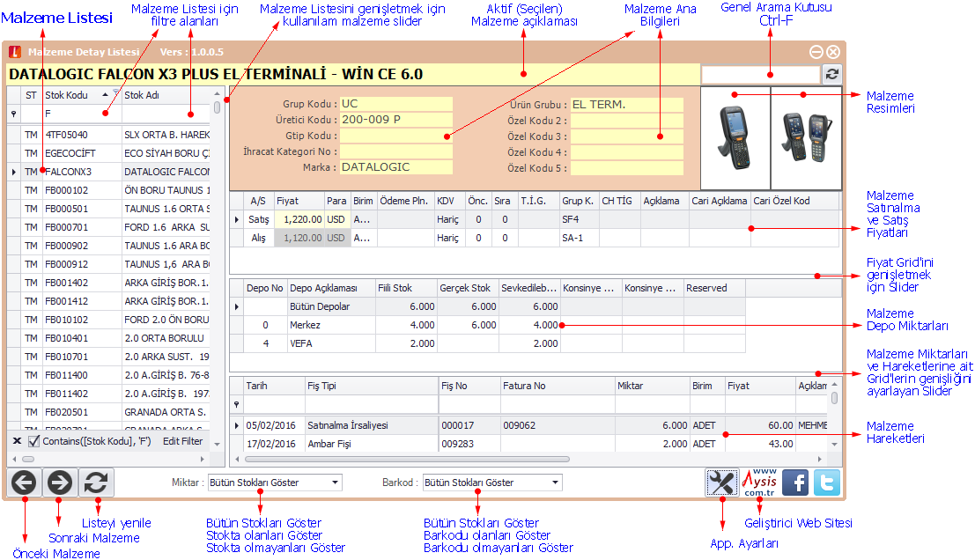Select the FB020501 stock row
Image resolution: width=975 pixels, height=560 pixels.
[x=109, y=412]
